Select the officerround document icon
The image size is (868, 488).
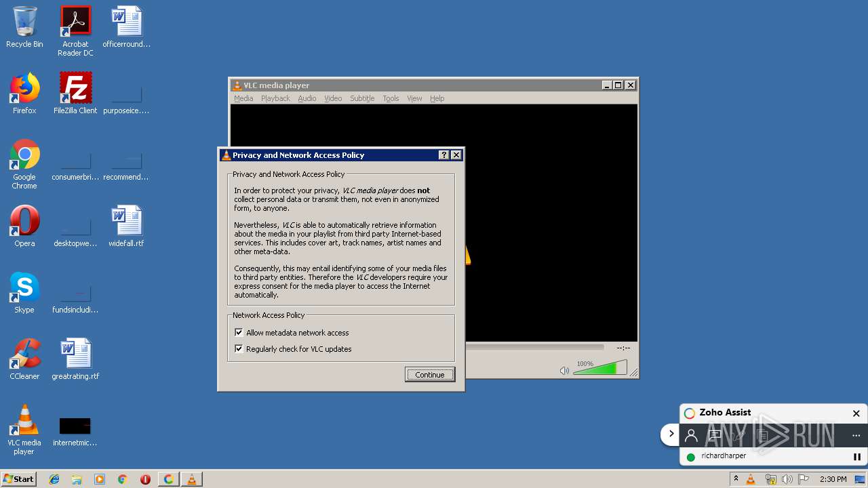tap(127, 27)
